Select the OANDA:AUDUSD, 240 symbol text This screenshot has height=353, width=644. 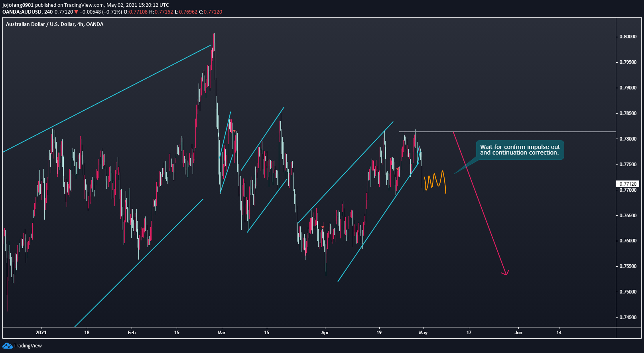pos(28,12)
